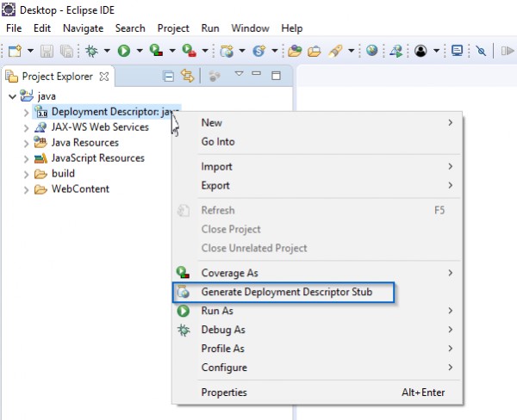The width and height of the screenshot is (517, 420).
Task: Toggle Link with Editor in Project Explorer
Action: (187, 77)
